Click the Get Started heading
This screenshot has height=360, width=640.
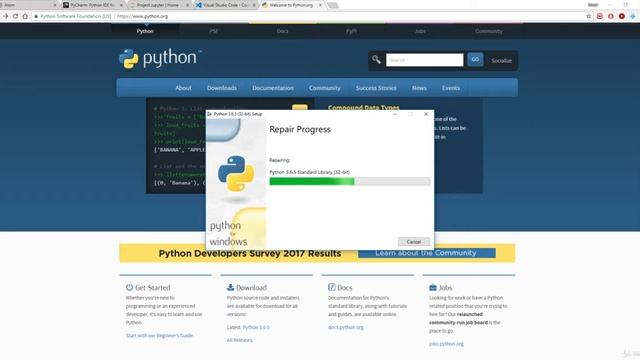[x=152, y=288]
